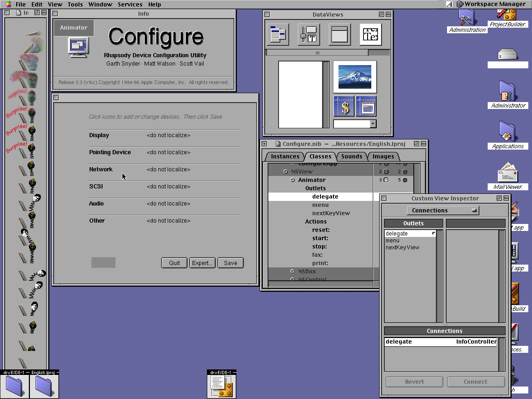Click Save in the device configuration window

[x=230, y=262]
